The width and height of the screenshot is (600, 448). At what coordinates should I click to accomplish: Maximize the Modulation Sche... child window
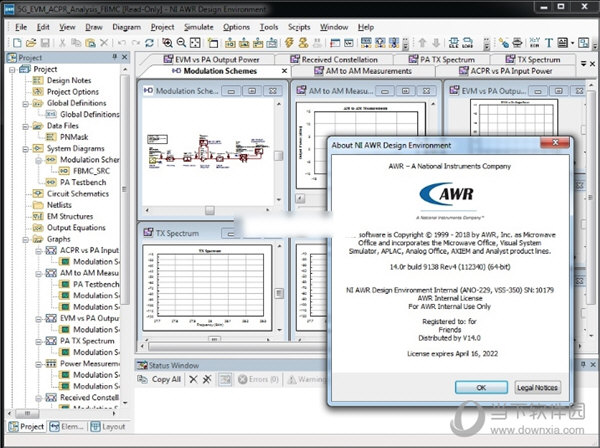(252, 91)
